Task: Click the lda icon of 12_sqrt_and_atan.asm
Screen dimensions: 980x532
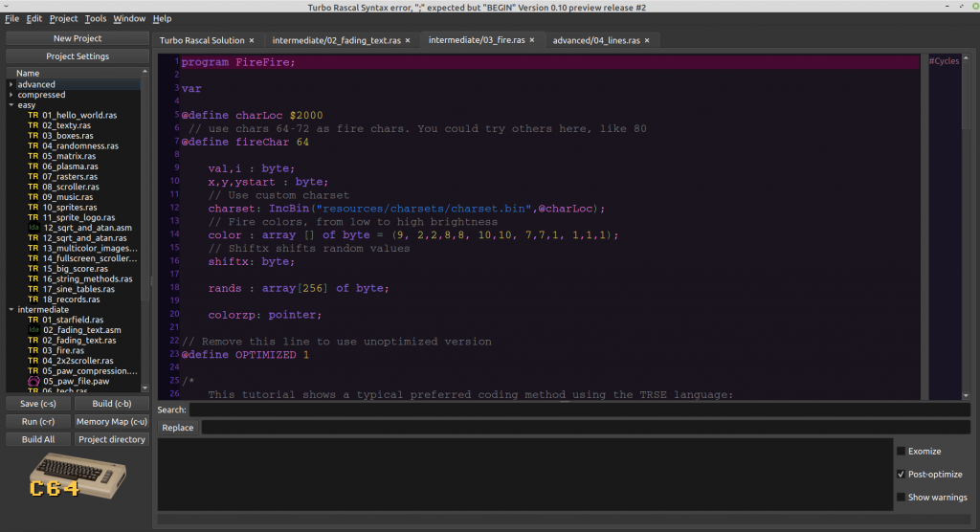Action: pyautogui.click(x=33, y=227)
